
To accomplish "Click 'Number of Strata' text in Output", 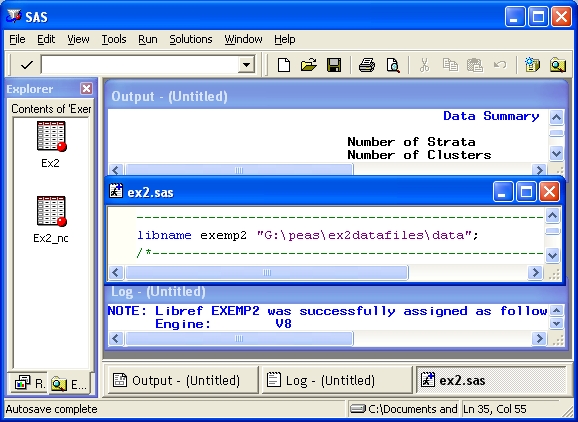I will [411, 142].
